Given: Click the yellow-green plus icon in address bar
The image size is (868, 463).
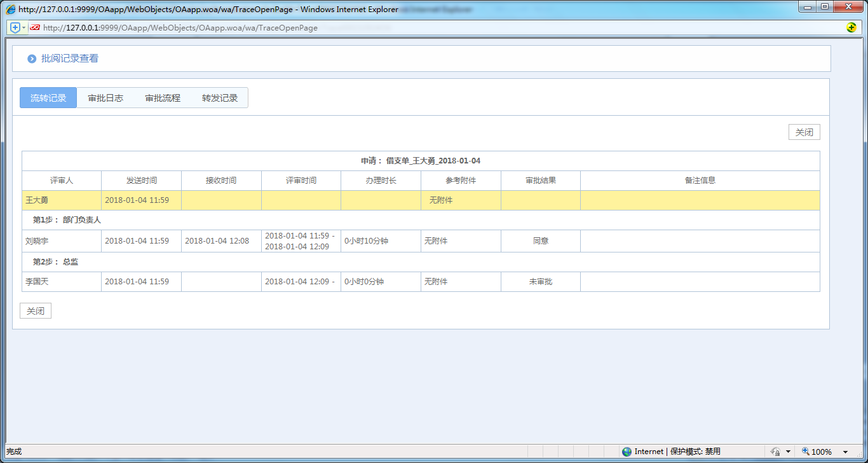Looking at the screenshot, I should 851,27.
